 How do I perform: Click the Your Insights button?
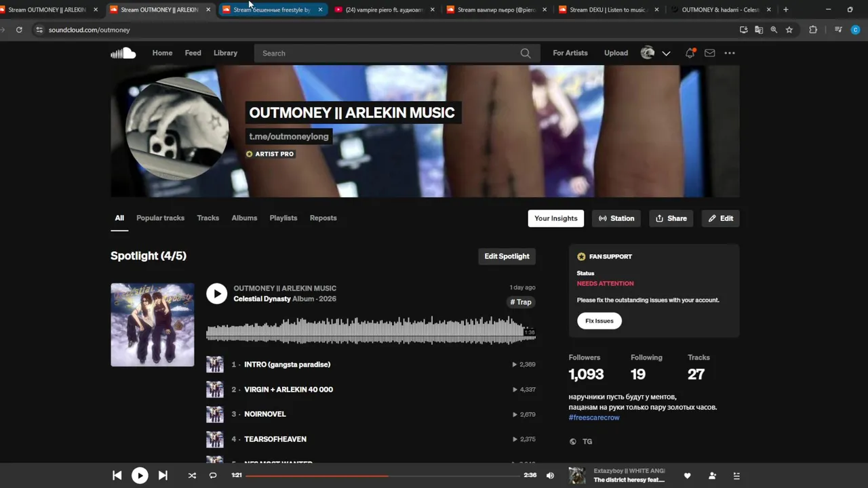[556, 218]
